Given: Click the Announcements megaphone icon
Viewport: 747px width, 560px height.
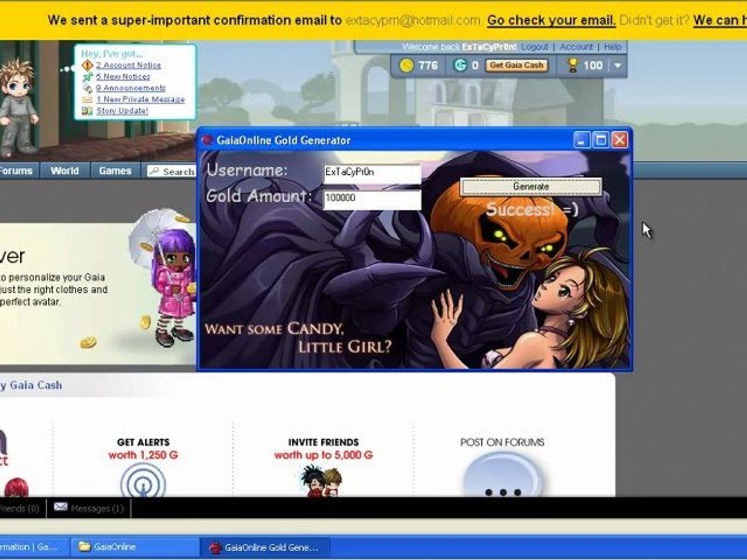Looking at the screenshot, I should point(87,88).
